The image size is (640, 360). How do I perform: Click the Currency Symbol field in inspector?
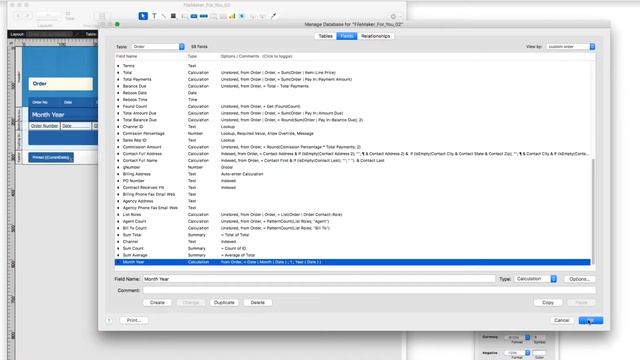[x=539, y=338]
